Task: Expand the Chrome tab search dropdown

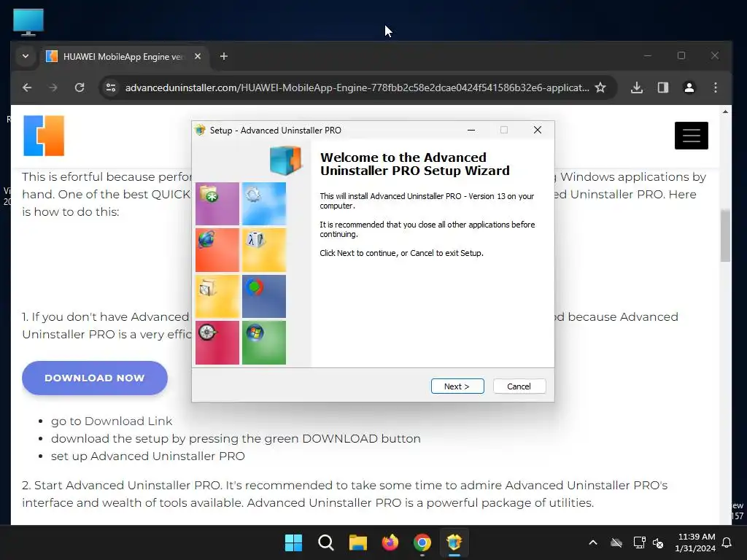Action: click(x=26, y=56)
